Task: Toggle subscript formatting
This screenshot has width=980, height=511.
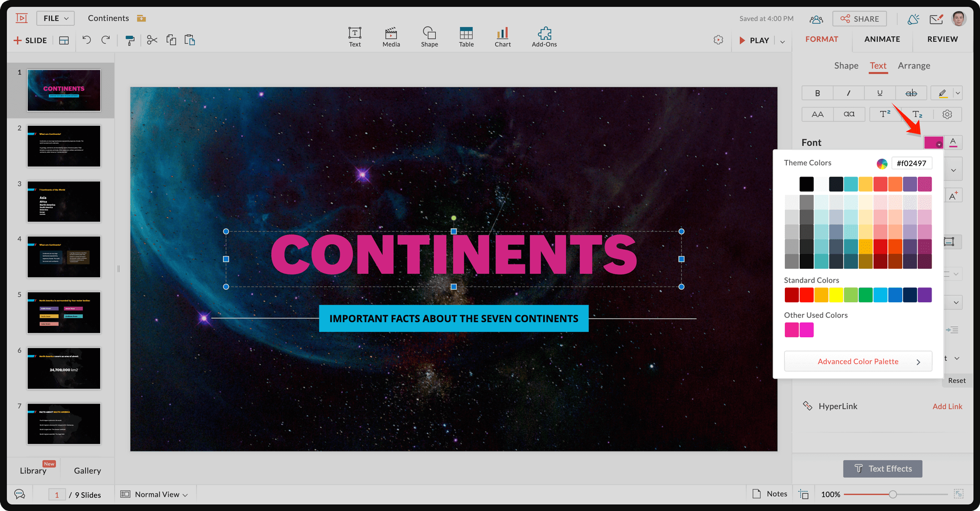Action: [x=917, y=114]
